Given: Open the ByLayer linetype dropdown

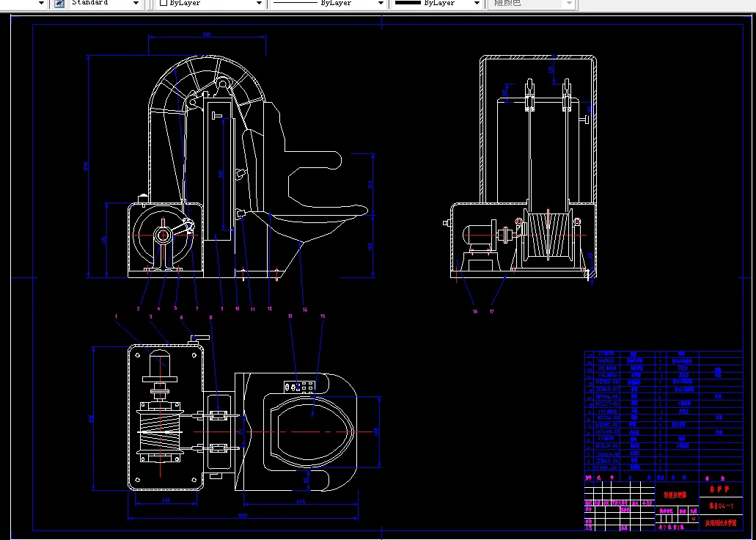Looking at the screenshot, I should point(381,4).
